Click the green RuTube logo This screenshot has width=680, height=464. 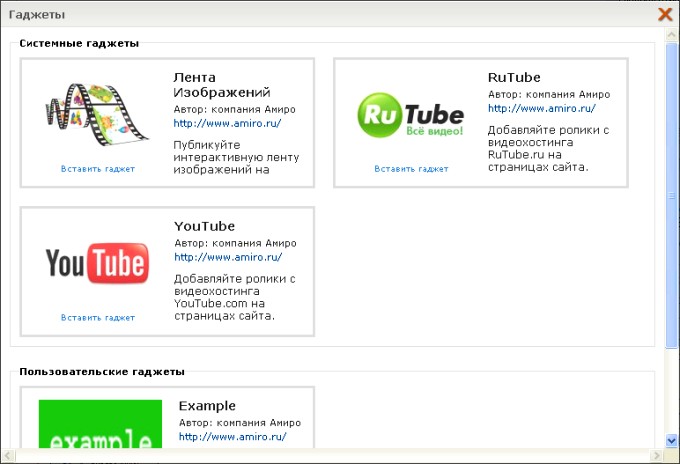[411, 116]
